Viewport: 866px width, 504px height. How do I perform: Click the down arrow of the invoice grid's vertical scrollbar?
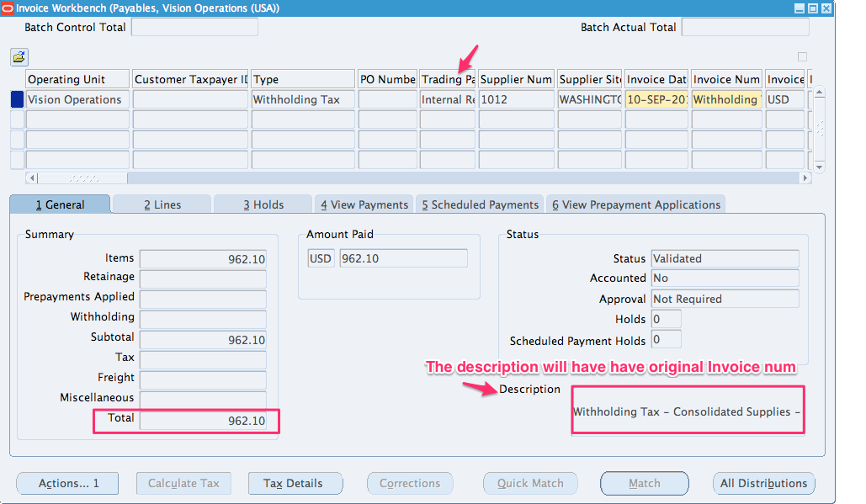pos(819,167)
